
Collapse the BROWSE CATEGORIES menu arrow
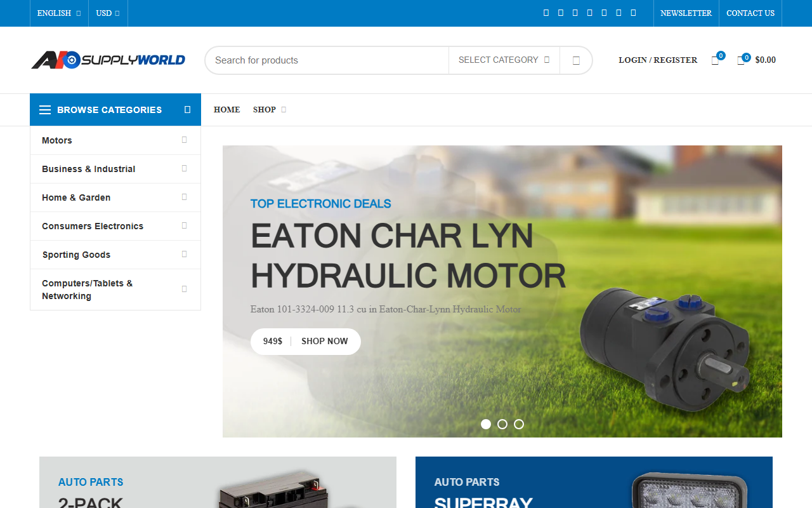click(187, 110)
